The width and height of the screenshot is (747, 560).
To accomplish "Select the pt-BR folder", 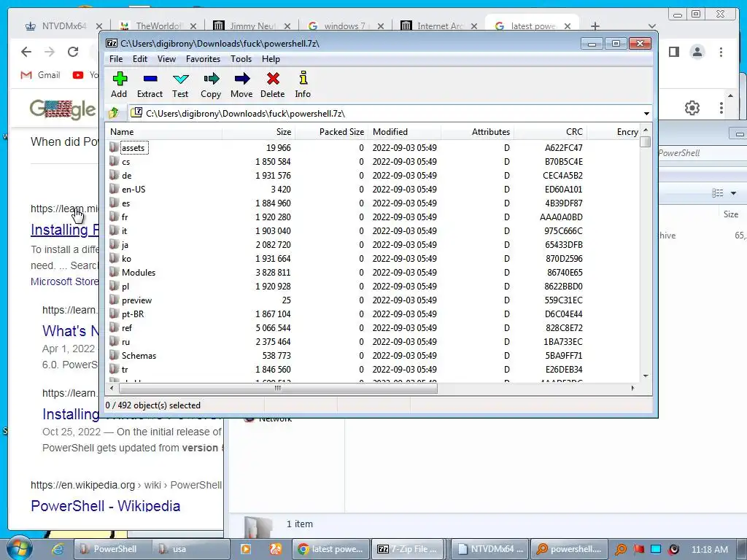I will 133,314.
